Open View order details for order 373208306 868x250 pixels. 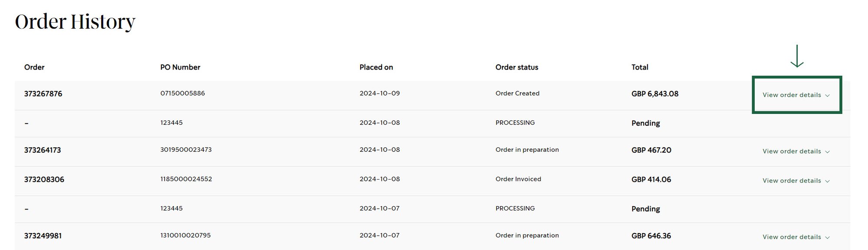pos(796,181)
